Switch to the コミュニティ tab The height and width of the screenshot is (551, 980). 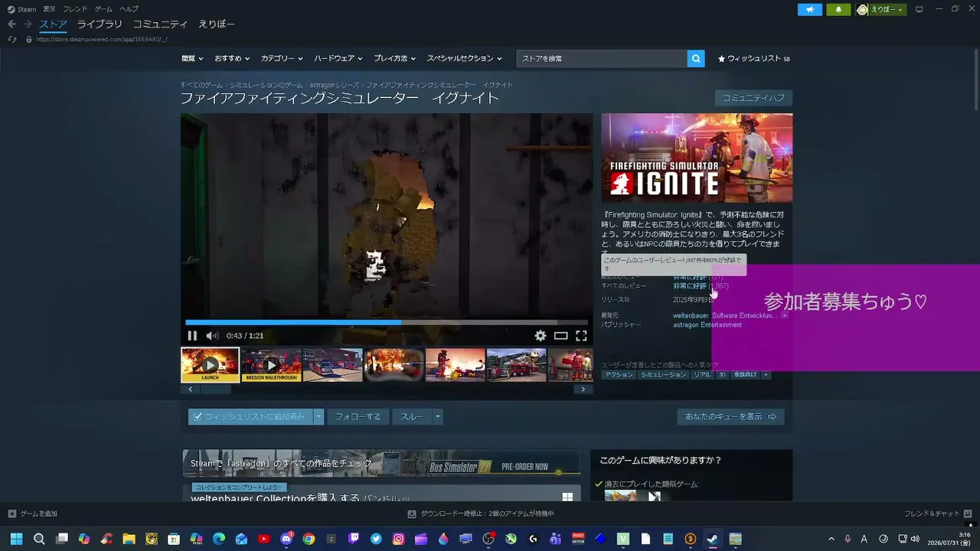click(161, 24)
